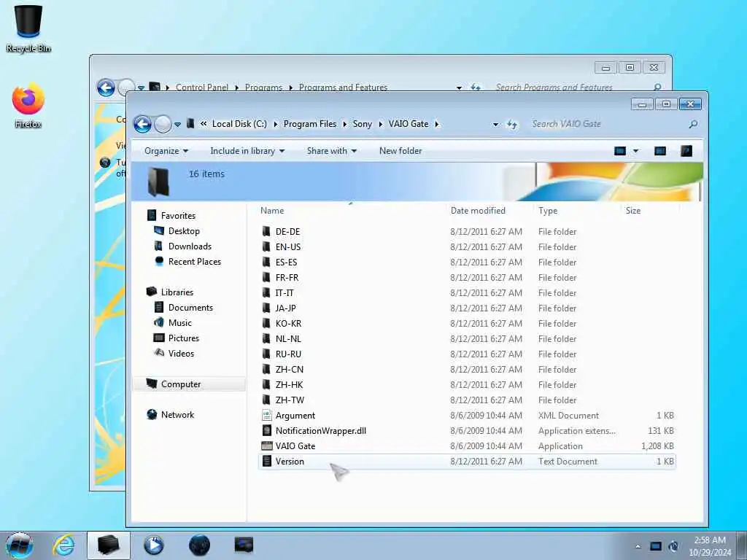The height and width of the screenshot is (560, 747).
Task: Select the JA-JP folder icon
Action: pos(266,308)
